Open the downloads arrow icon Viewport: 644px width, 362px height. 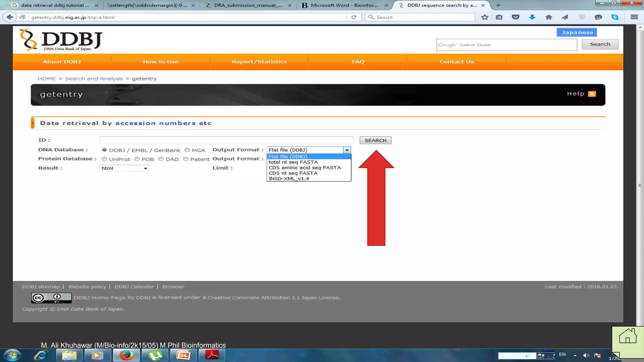[x=532, y=17]
